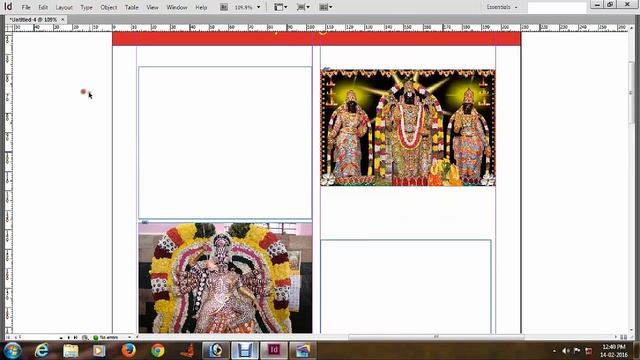Switch to the floppy disk app in taskbar

(244, 350)
